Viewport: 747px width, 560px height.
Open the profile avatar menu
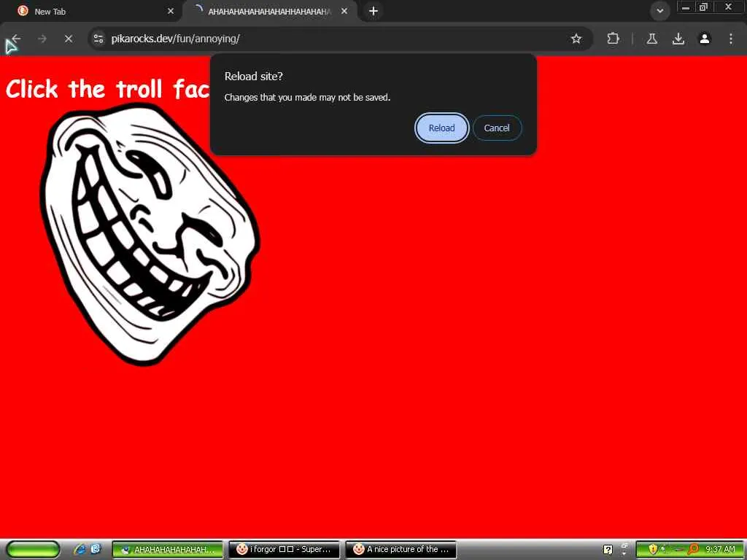click(x=705, y=39)
